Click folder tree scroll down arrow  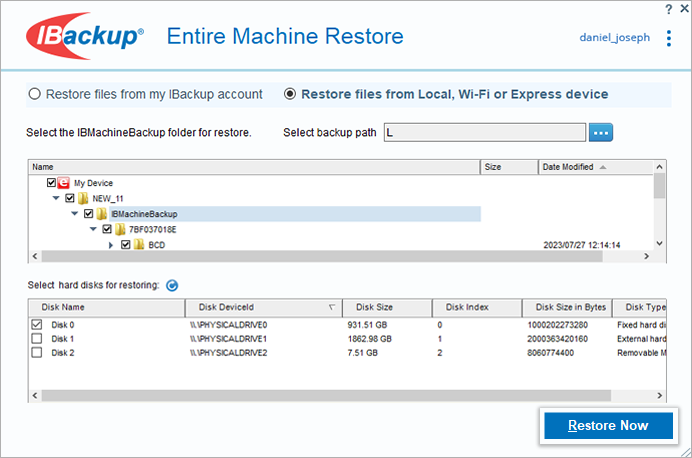pos(659,244)
